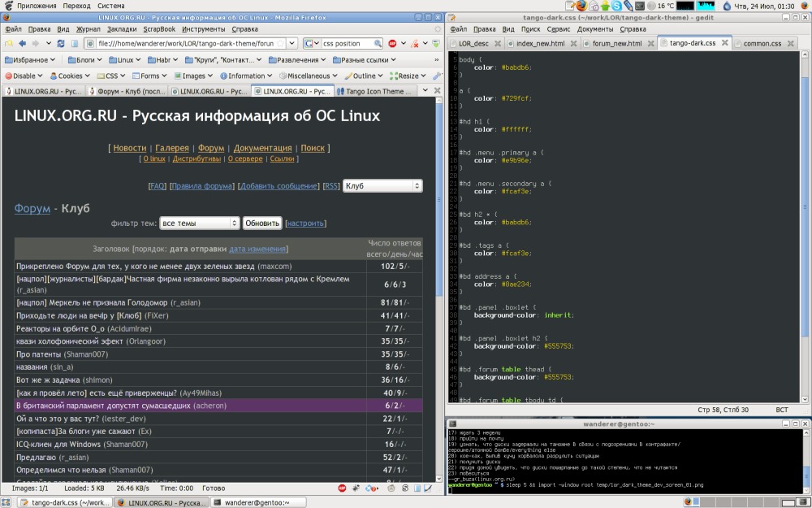Open Закладки menu in Firefox
Viewport: 812px width, 508px height.
point(122,29)
